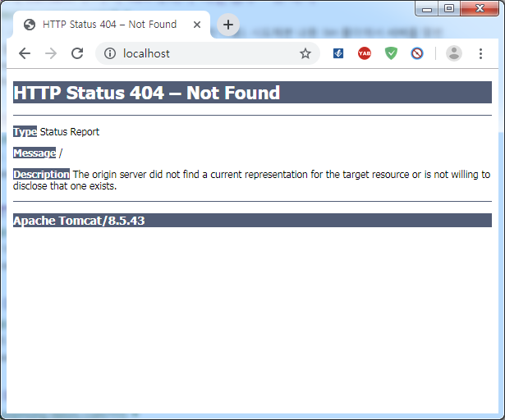Maximize the browser window

coord(449,8)
